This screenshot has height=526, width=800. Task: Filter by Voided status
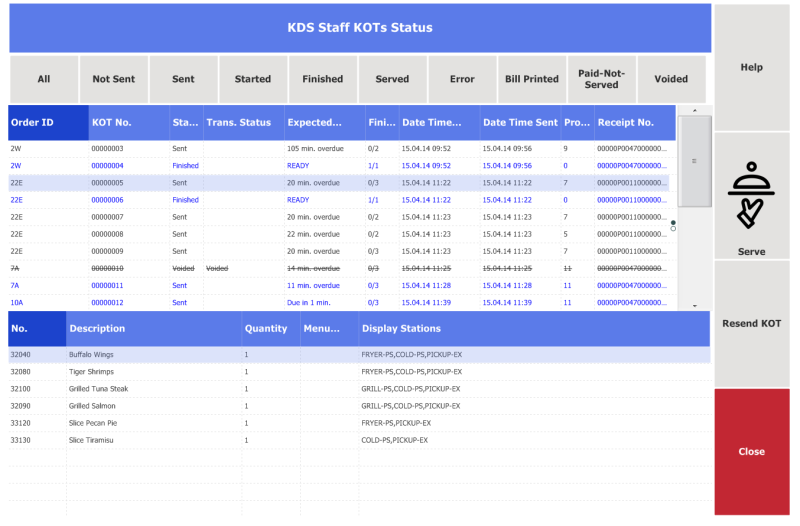point(671,79)
